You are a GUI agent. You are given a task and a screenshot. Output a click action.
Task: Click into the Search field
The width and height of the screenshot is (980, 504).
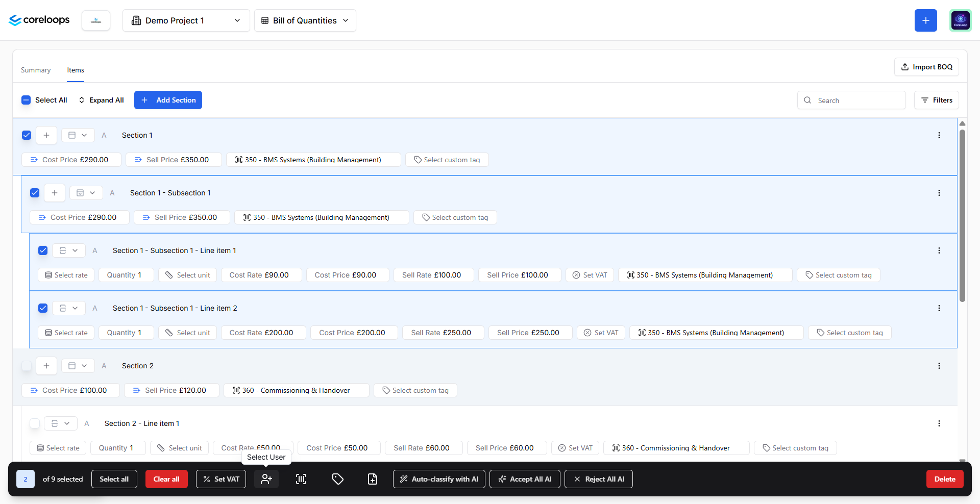tap(851, 100)
